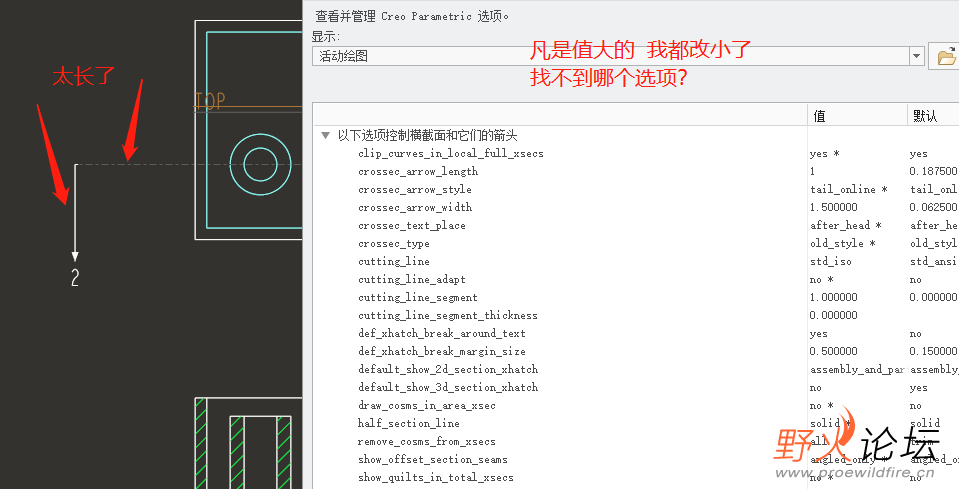959x489 pixels.
Task: Click the 0.000000 value of cutting_line_segment_thickness
Action: 834,315
